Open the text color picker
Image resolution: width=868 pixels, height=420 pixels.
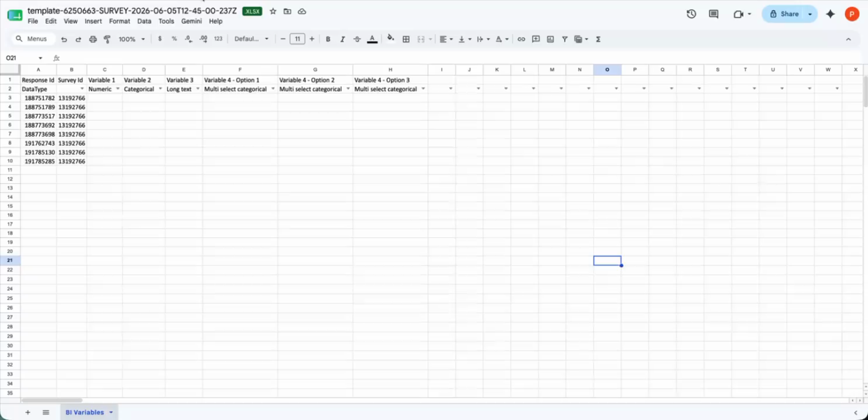click(x=372, y=39)
